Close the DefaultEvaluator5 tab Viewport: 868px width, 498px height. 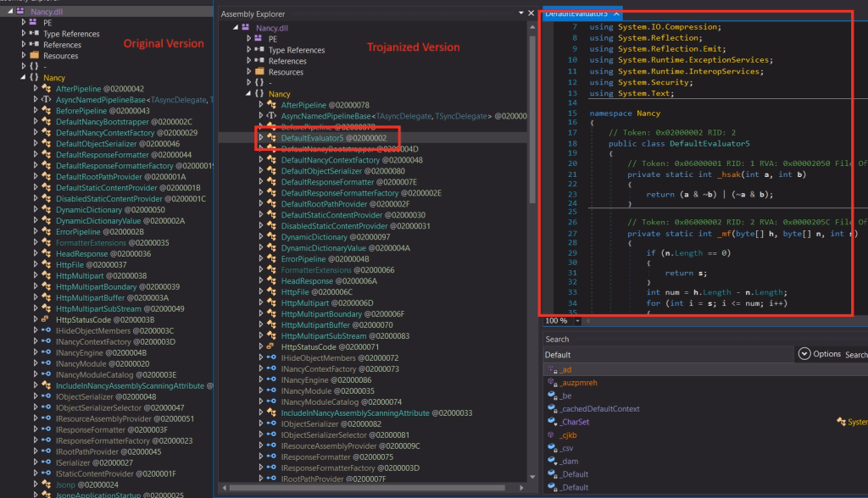pos(616,14)
